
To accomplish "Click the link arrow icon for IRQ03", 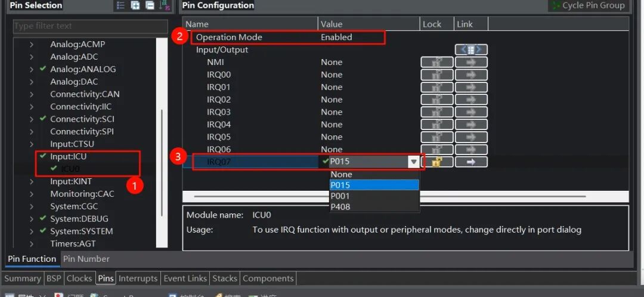I will point(470,112).
